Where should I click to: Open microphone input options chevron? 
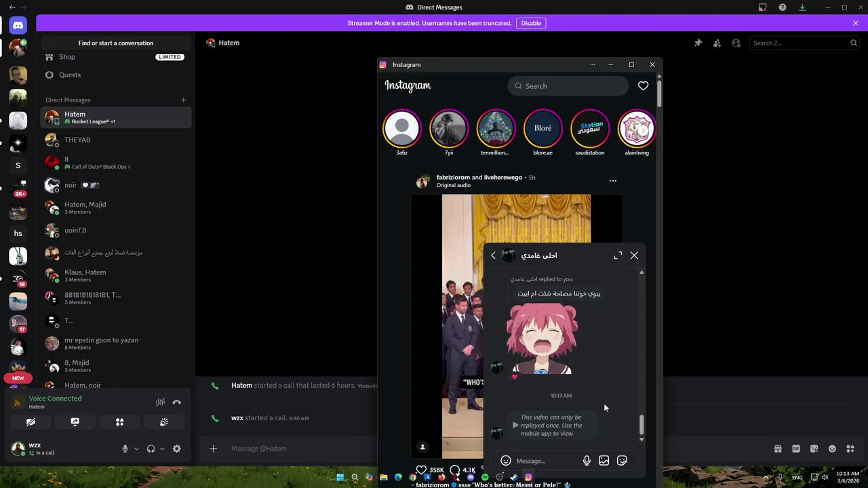[x=136, y=449]
